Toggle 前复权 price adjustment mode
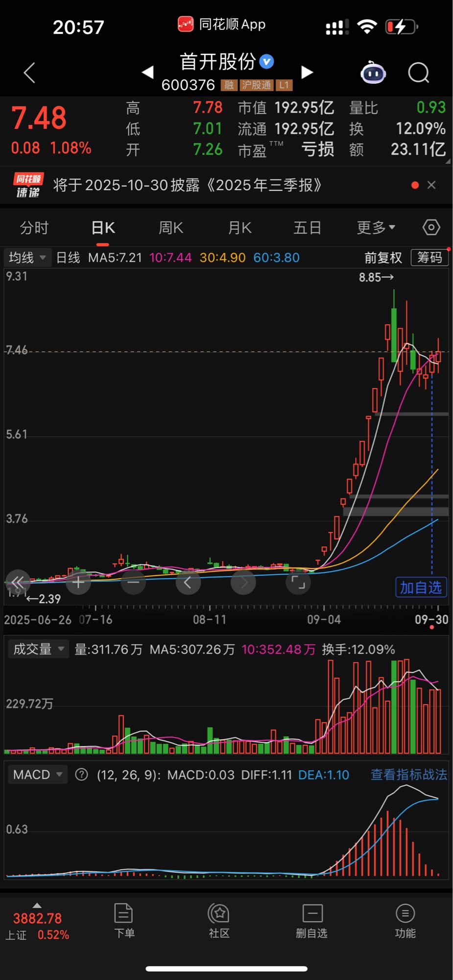 click(x=383, y=258)
